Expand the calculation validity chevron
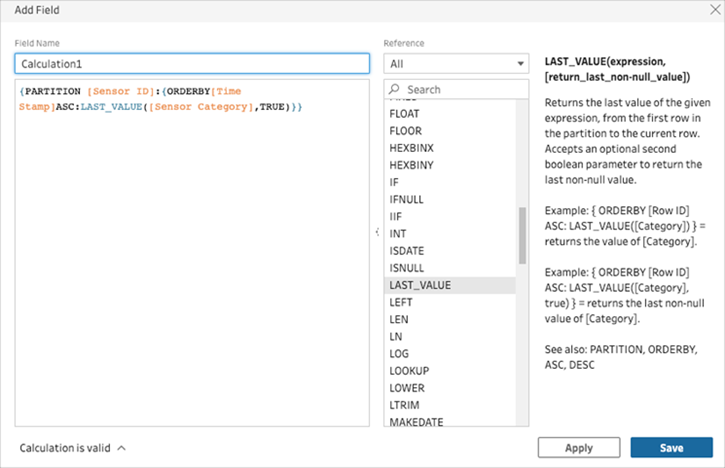The width and height of the screenshot is (725, 468). pos(122,448)
